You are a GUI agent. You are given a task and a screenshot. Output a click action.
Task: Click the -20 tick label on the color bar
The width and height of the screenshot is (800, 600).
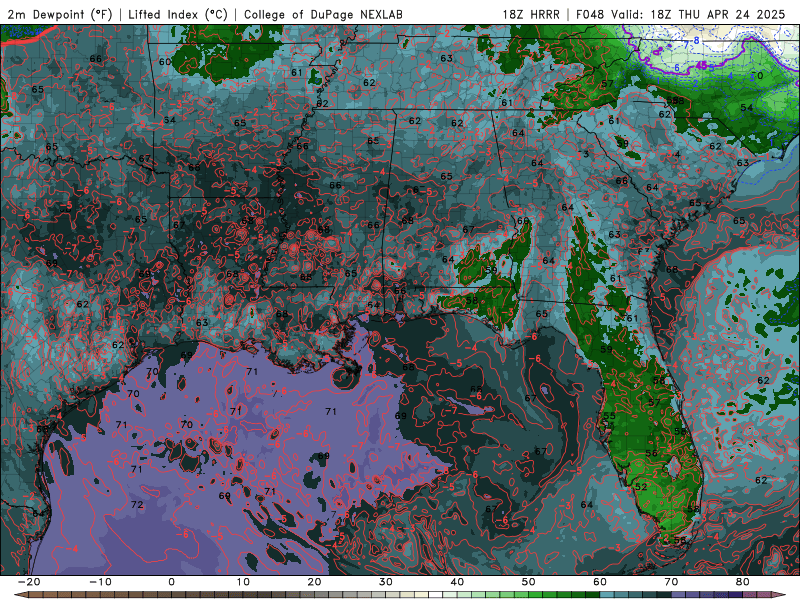29,582
